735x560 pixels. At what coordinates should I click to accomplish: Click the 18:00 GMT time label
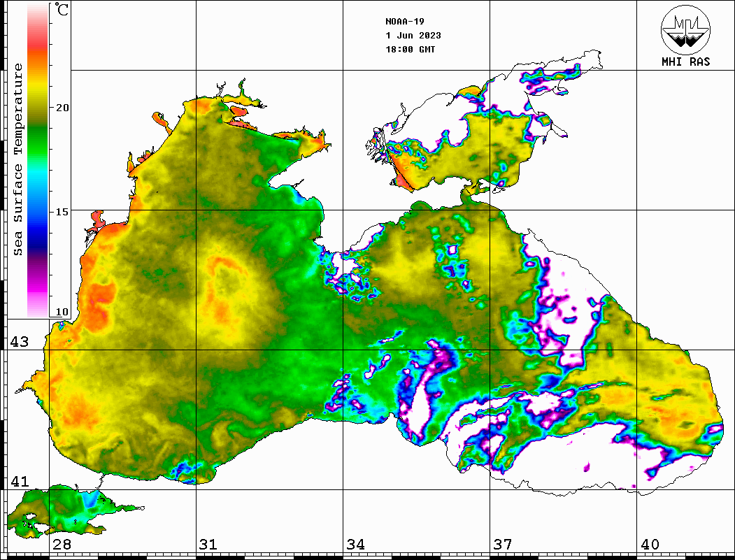tap(410, 49)
